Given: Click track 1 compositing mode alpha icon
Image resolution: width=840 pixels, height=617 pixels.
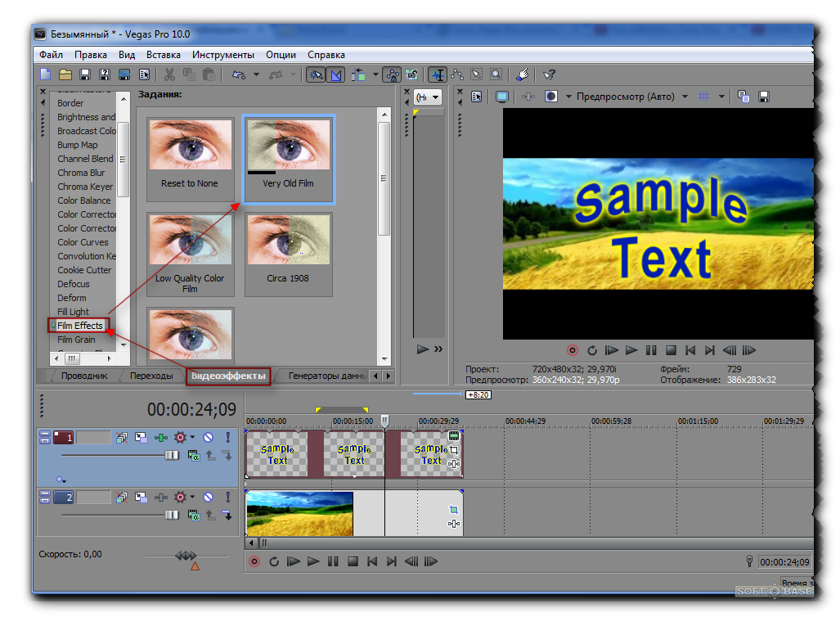Looking at the screenshot, I should [x=193, y=456].
